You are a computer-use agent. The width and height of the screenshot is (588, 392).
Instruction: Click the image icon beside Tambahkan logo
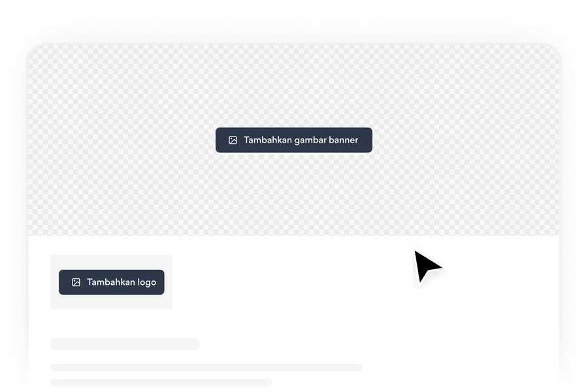(x=76, y=282)
